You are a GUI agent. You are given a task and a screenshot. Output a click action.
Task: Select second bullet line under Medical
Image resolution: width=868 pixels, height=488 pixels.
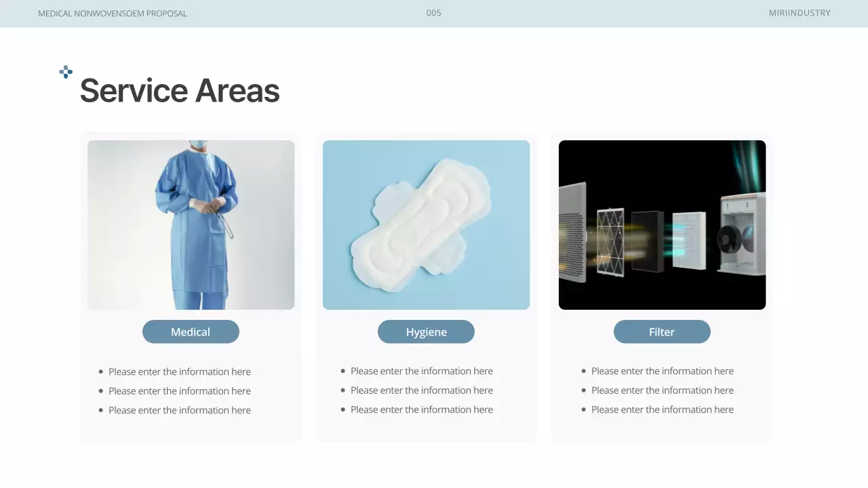180,391
